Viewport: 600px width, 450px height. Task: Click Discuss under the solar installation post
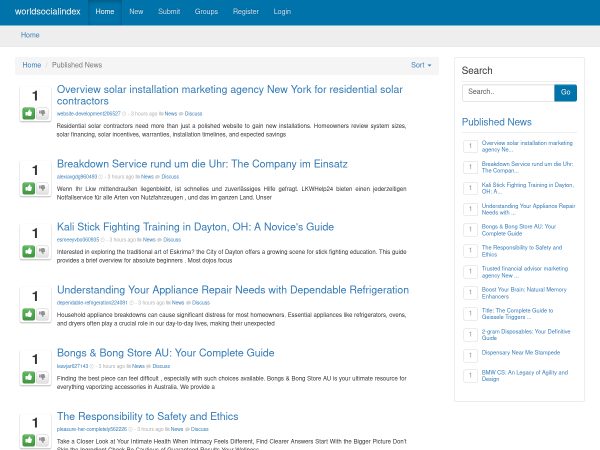pyautogui.click(x=193, y=114)
